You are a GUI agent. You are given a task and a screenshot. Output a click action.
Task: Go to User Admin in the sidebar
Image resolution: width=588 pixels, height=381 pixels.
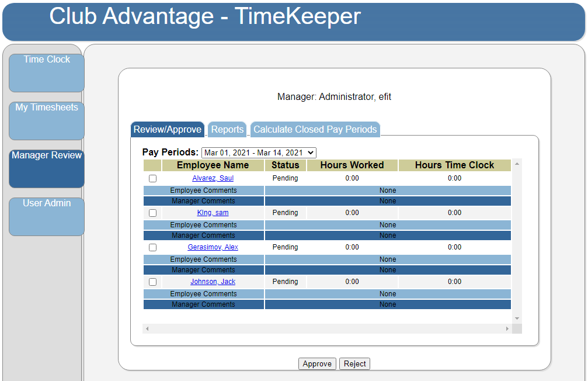click(x=47, y=217)
